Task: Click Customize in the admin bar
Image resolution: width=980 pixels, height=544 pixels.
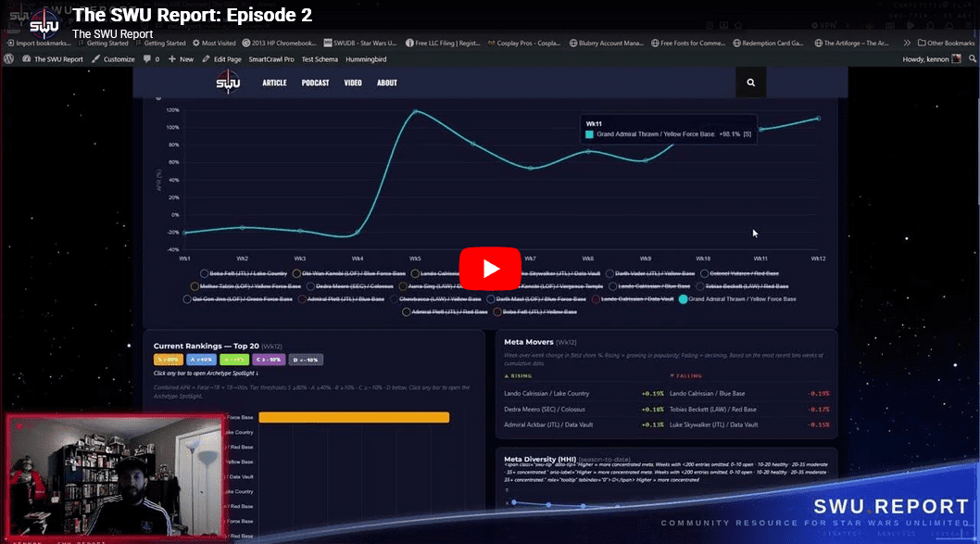Action: [113, 58]
